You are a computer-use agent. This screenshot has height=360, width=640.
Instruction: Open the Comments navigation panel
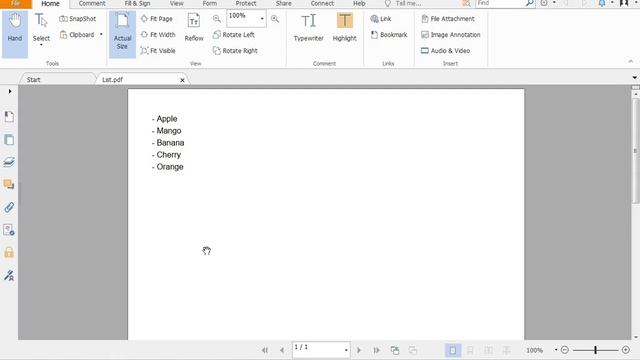(9, 184)
